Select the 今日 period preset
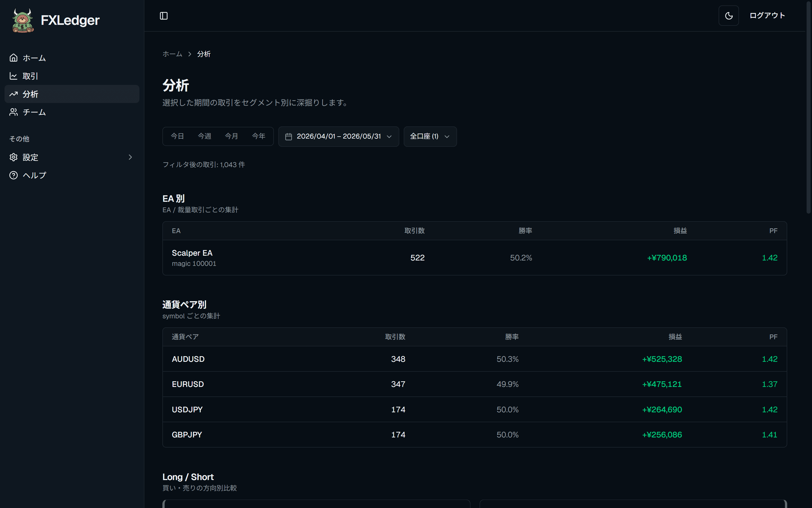The height and width of the screenshot is (508, 812). [x=177, y=136]
